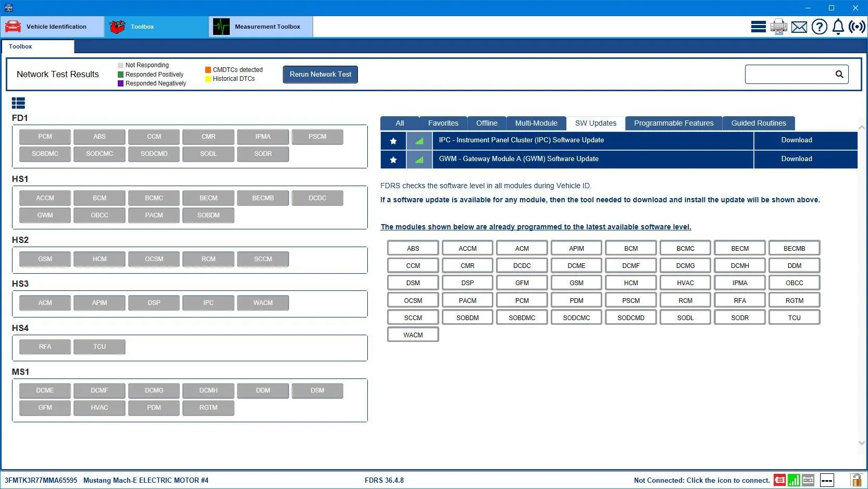Open the help question mark icon

point(819,27)
